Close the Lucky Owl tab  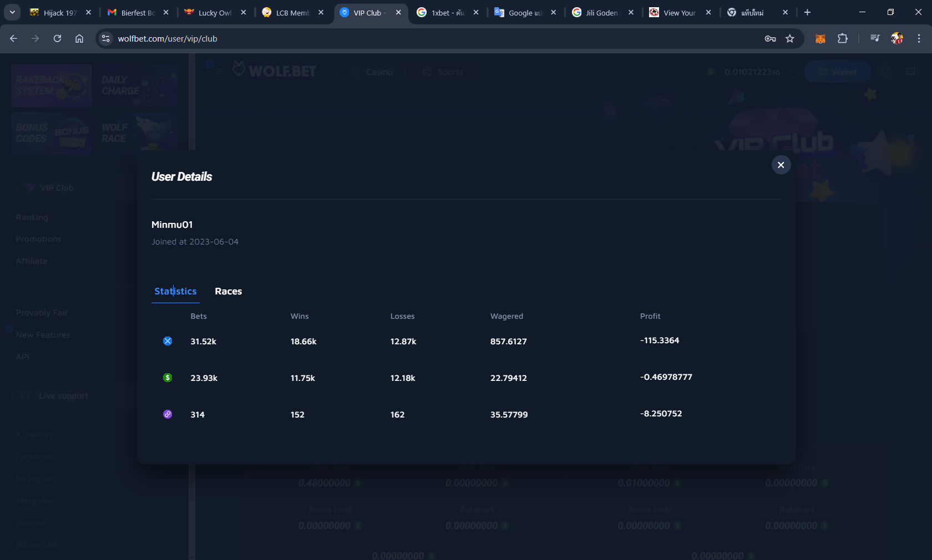243,12
